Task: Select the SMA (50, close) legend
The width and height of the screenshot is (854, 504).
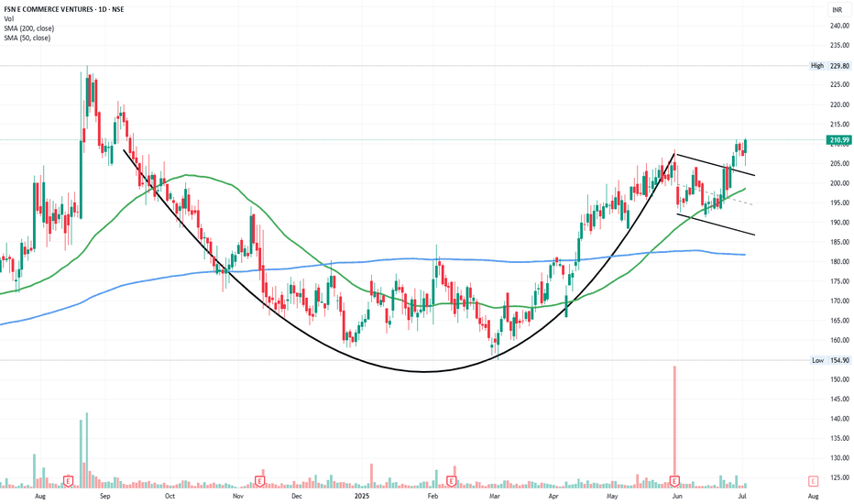Action: [x=27, y=38]
